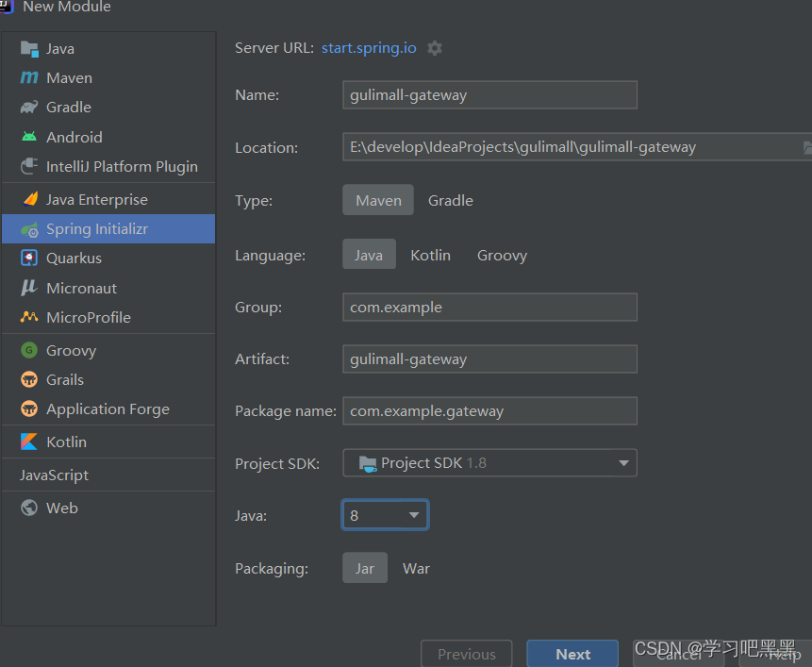Click the Next button
The image size is (812, 667).
click(x=572, y=654)
